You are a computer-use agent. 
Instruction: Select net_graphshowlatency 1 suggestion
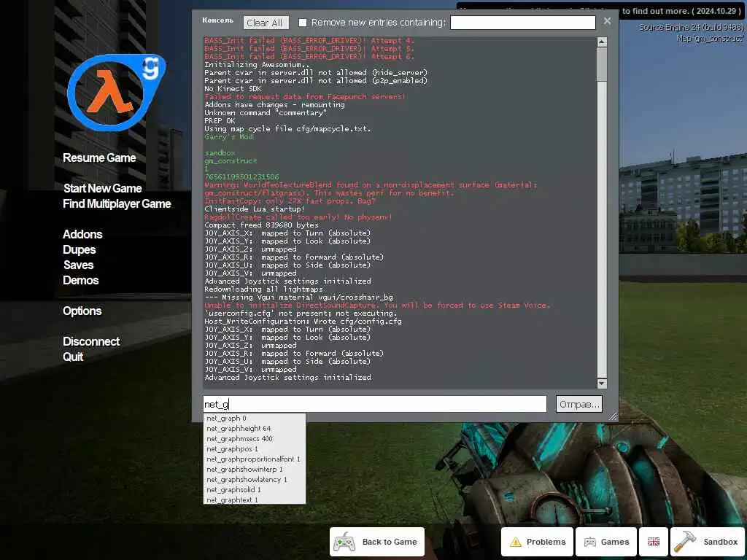click(x=255, y=480)
